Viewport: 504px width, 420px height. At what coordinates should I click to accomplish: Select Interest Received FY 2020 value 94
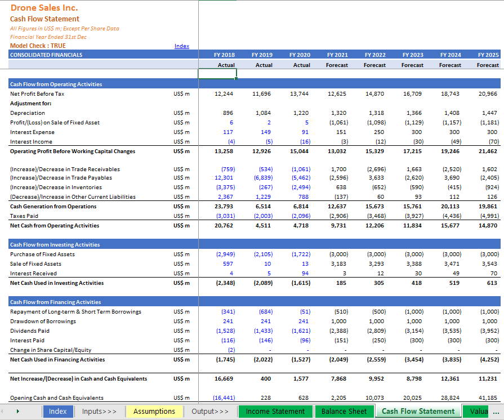(x=305, y=274)
